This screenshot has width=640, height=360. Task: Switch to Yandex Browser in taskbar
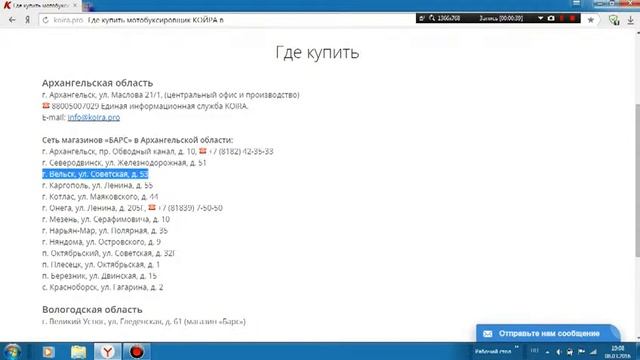coord(107,351)
